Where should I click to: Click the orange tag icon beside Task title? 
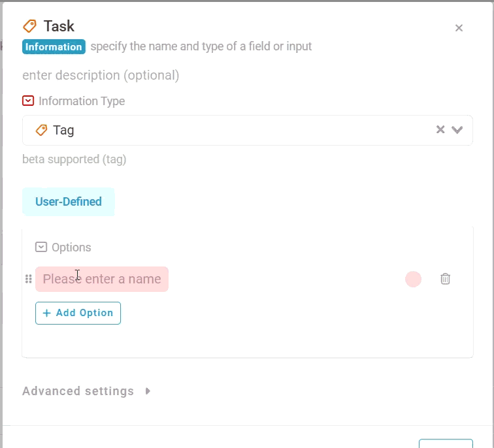[29, 26]
